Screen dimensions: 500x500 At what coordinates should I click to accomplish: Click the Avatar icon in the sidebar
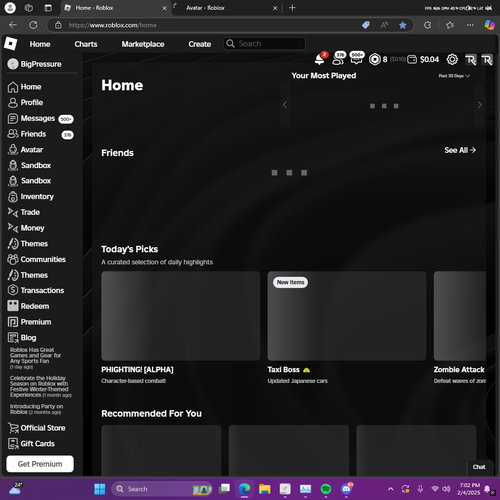point(13,150)
